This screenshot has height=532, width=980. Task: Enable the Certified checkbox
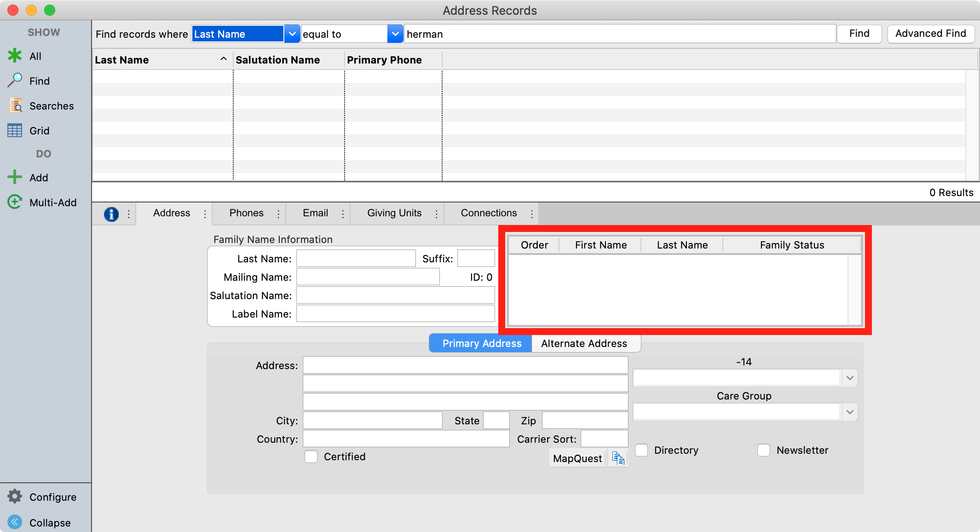coord(311,457)
